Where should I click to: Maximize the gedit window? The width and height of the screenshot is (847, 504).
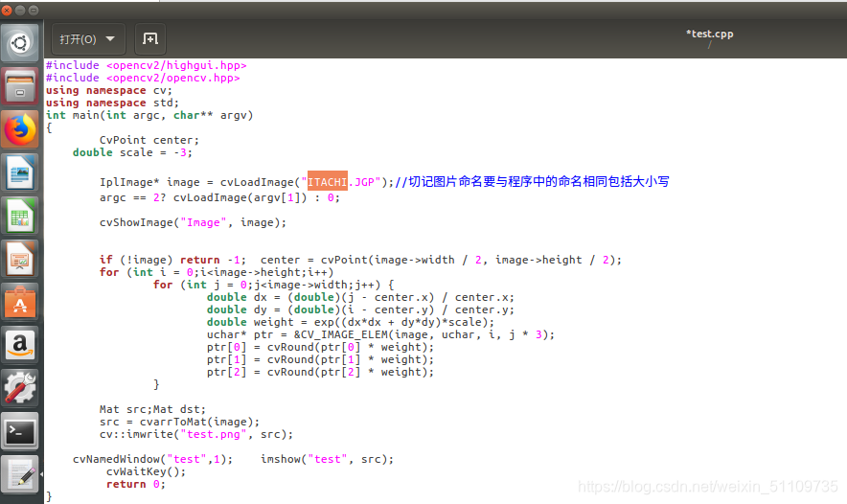click(34, 11)
